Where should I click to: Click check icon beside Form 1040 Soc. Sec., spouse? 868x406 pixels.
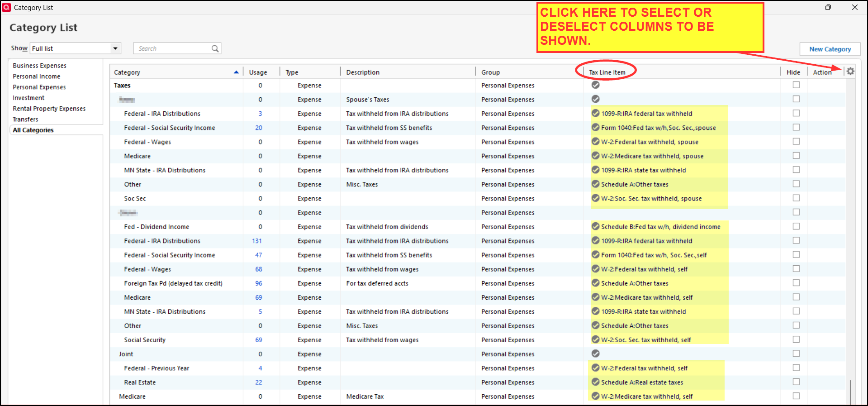(596, 128)
